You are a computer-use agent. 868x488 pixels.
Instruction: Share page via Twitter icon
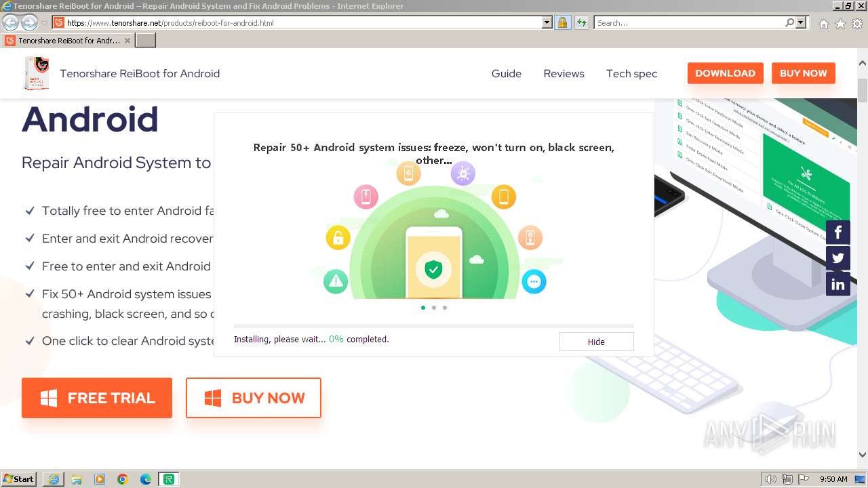[x=838, y=258]
